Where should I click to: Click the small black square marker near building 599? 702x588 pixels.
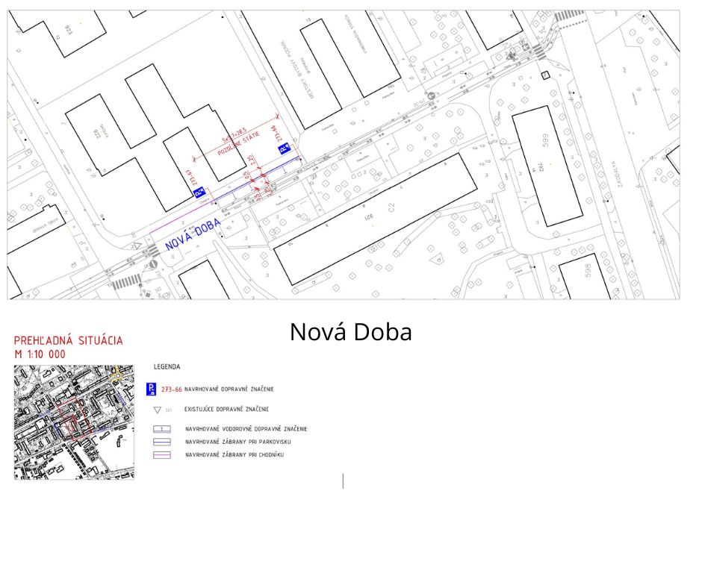[544, 75]
